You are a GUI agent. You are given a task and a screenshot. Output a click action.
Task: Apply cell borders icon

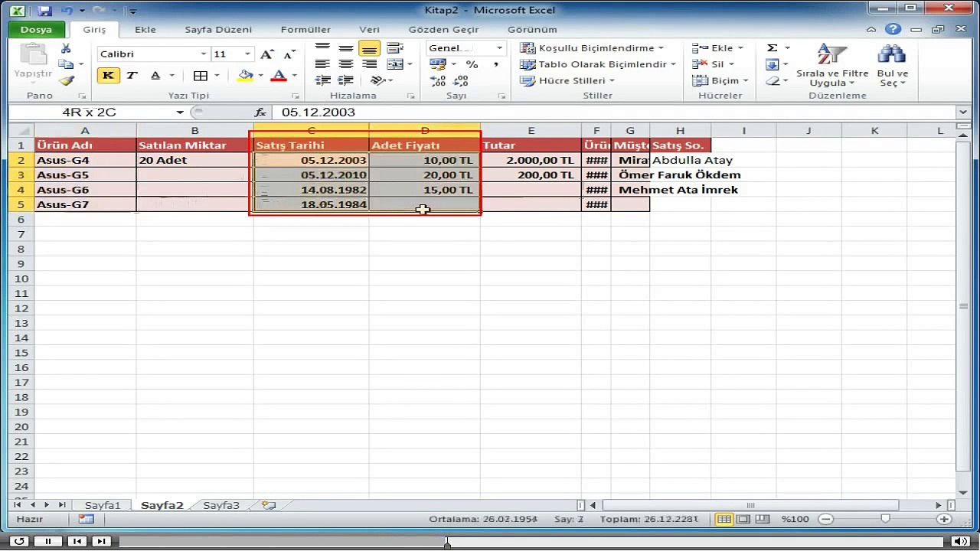click(x=201, y=76)
